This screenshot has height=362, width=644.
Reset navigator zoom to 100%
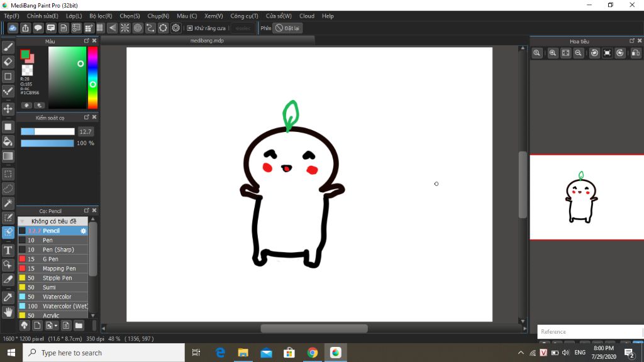[x=537, y=53]
